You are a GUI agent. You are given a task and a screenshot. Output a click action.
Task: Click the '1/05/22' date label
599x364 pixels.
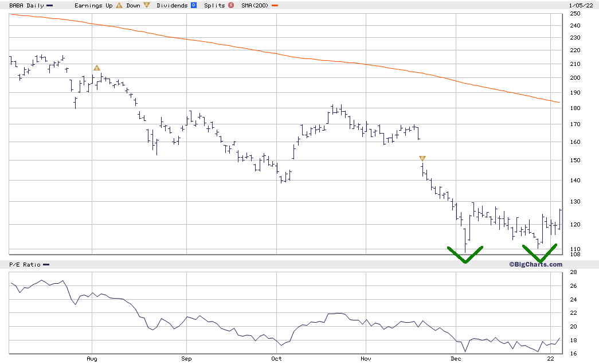click(x=581, y=5)
